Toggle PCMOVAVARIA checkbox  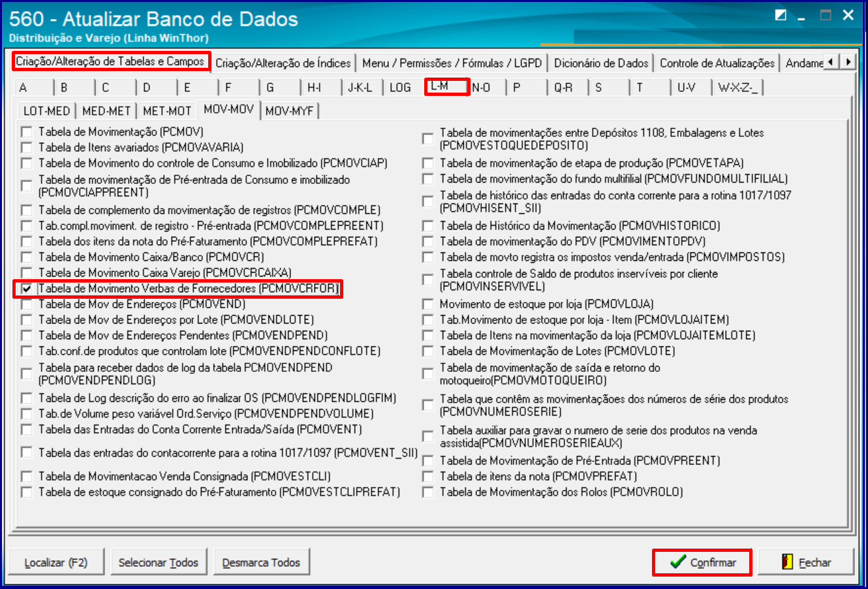coord(26,147)
